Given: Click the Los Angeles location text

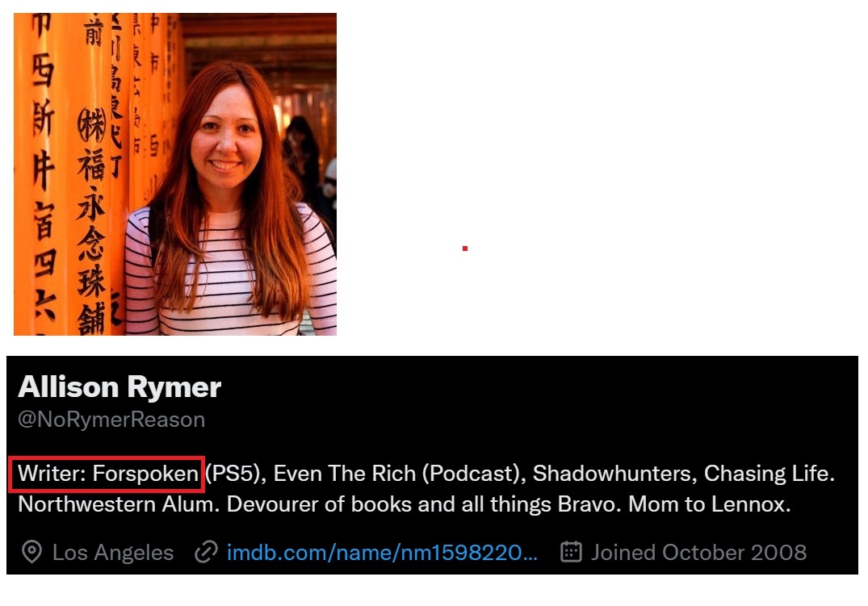Looking at the screenshot, I should [113, 552].
